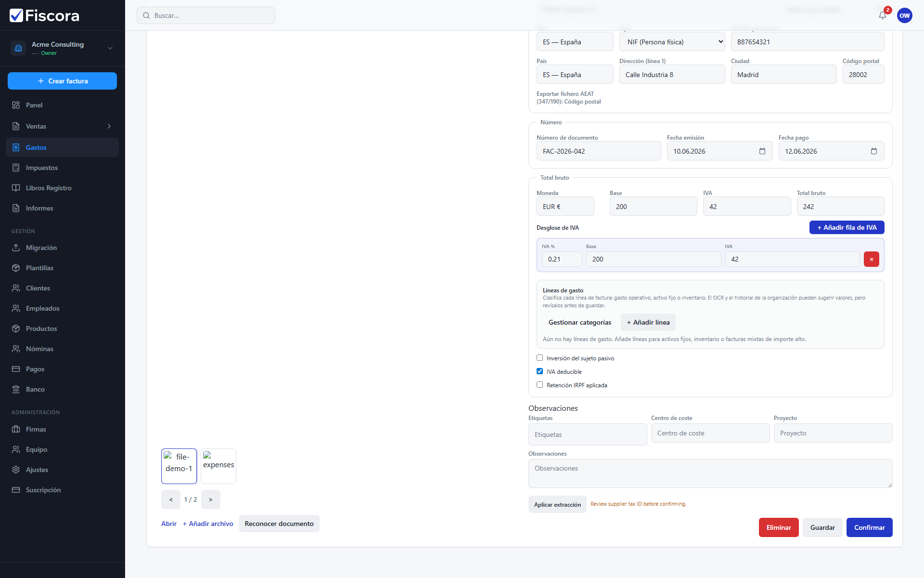The height and width of the screenshot is (578, 924).
Task: Check Retención IRPF aplicada
Action: 540,385
